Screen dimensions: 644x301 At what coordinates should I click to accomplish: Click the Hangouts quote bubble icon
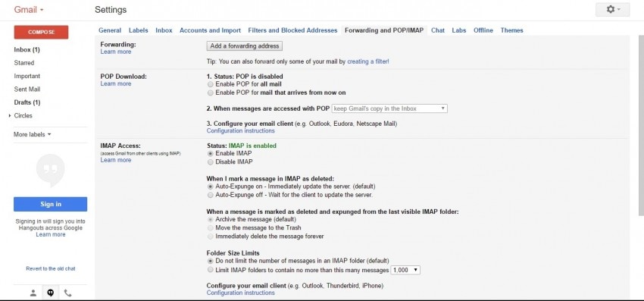(x=51, y=170)
